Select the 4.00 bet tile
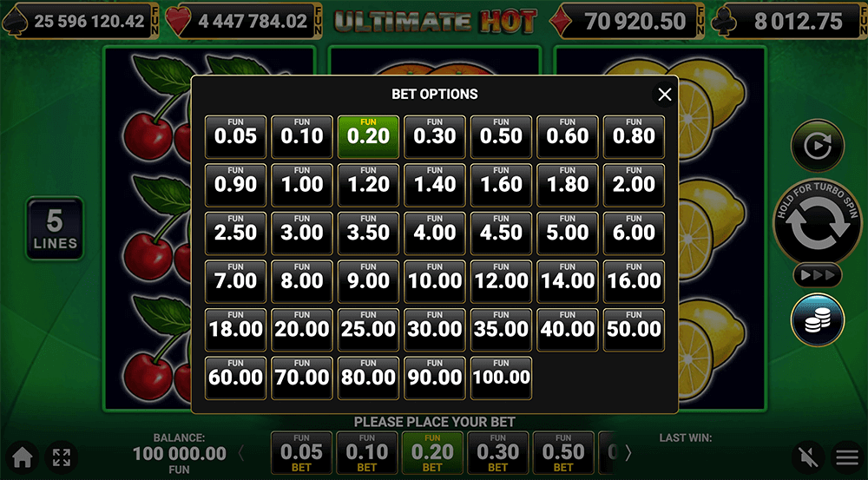Screen dimensions: 868x480 coord(435,233)
